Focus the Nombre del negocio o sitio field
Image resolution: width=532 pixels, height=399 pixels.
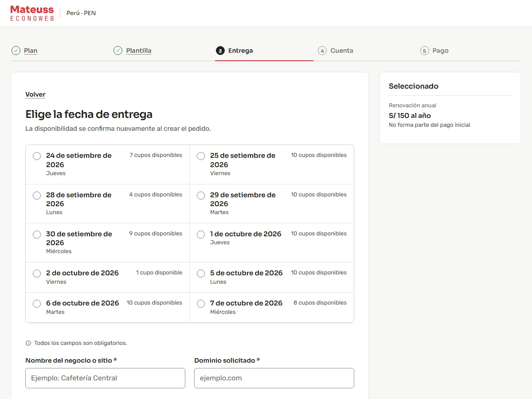click(x=105, y=378)
